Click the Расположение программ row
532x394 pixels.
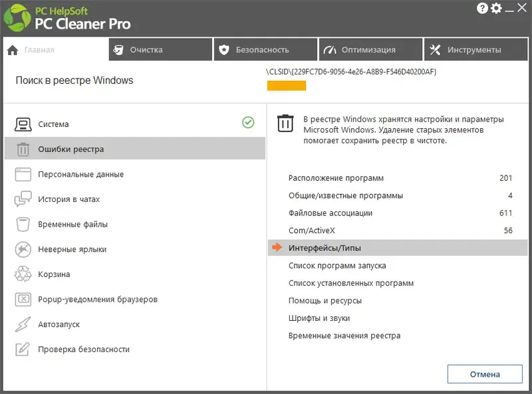[x=398, y=177]
